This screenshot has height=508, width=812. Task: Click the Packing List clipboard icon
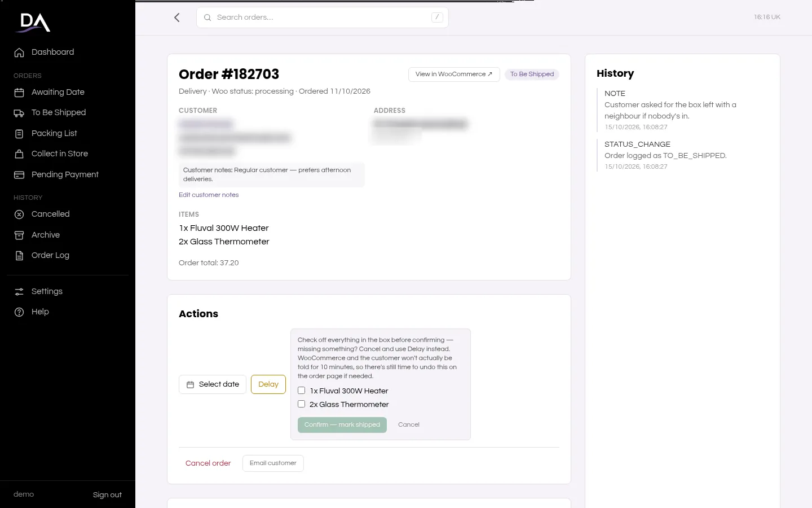click(19, 134)
